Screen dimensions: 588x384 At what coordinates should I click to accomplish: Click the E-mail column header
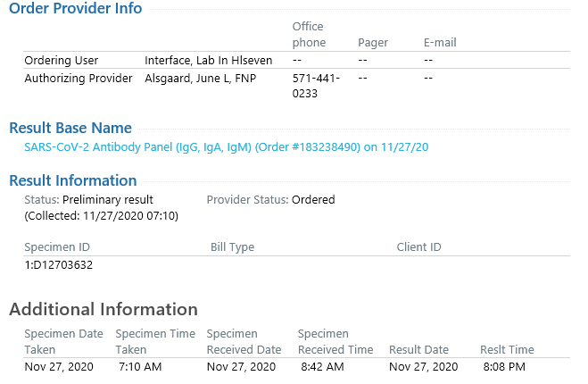(440, 42)
